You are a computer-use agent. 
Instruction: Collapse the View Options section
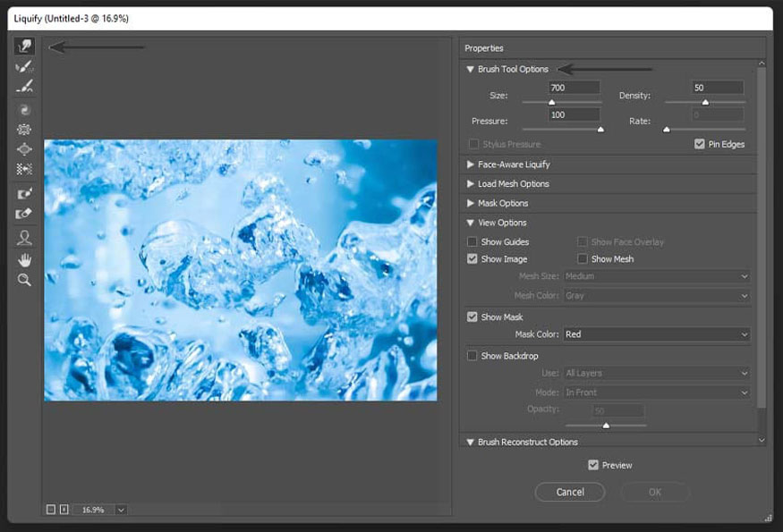[471, 223]
